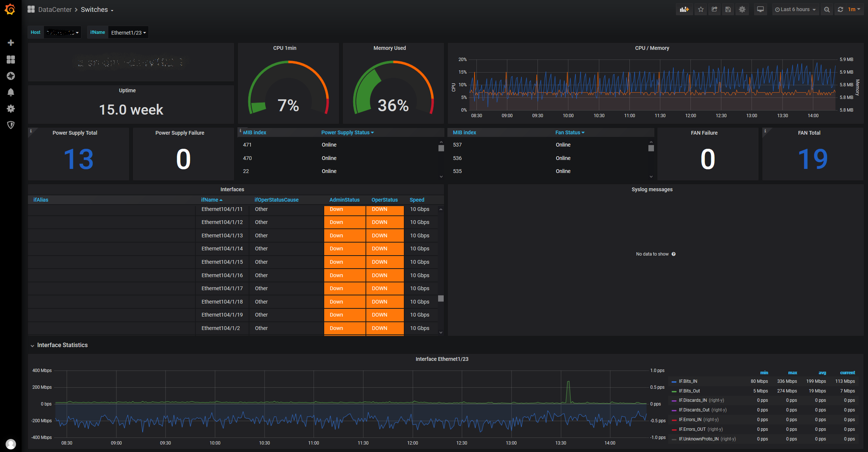Sort table by OperStatus column header
Viewport: 868px width, 452px height.
pyautogui.click(x=384, y=200)
